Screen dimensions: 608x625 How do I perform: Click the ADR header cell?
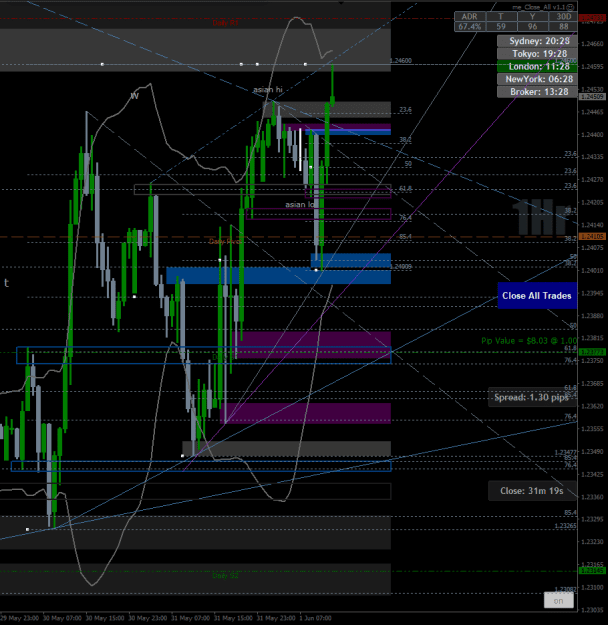(470, 17)
